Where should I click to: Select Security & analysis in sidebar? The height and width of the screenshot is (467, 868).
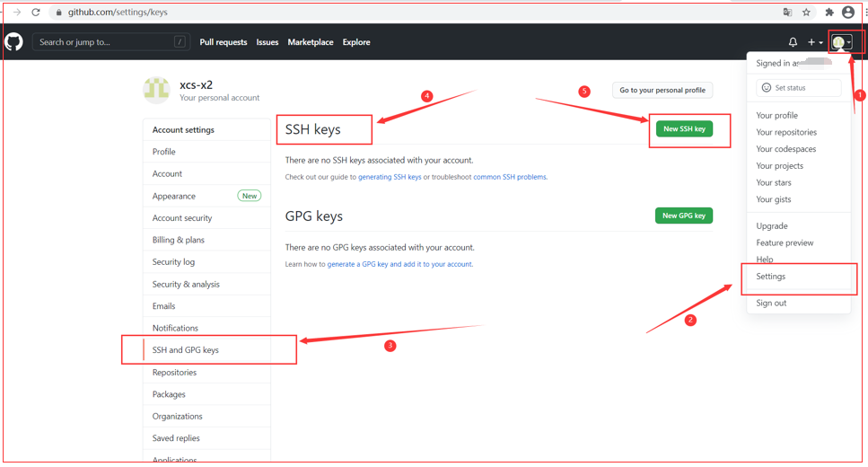206,284
